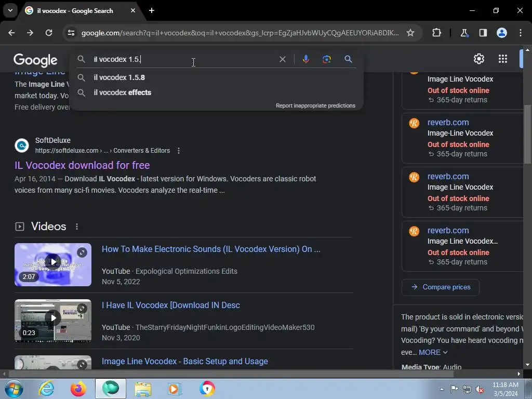Go to the Google homepage logo
Screen dimensions: 532x399
(35, 60)
